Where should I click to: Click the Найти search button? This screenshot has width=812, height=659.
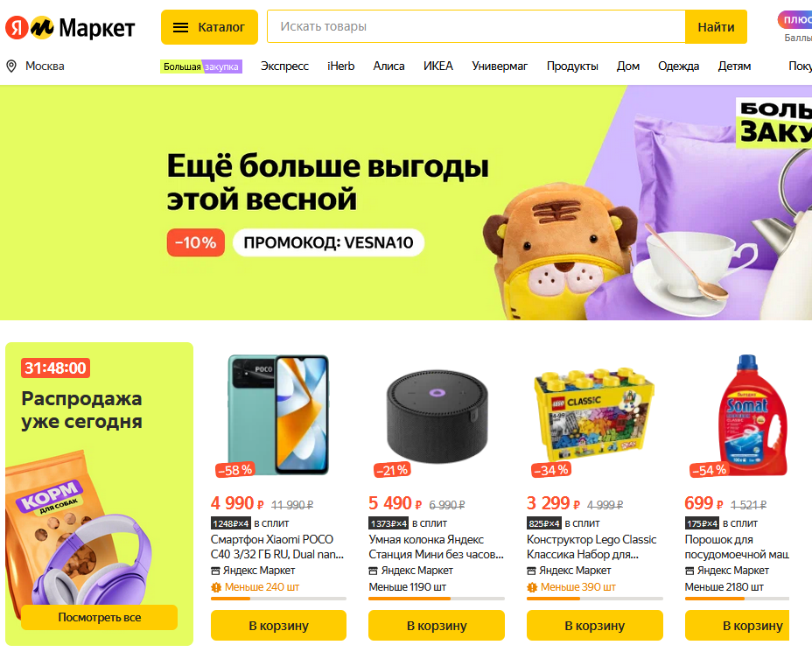[x=716, y=27]
